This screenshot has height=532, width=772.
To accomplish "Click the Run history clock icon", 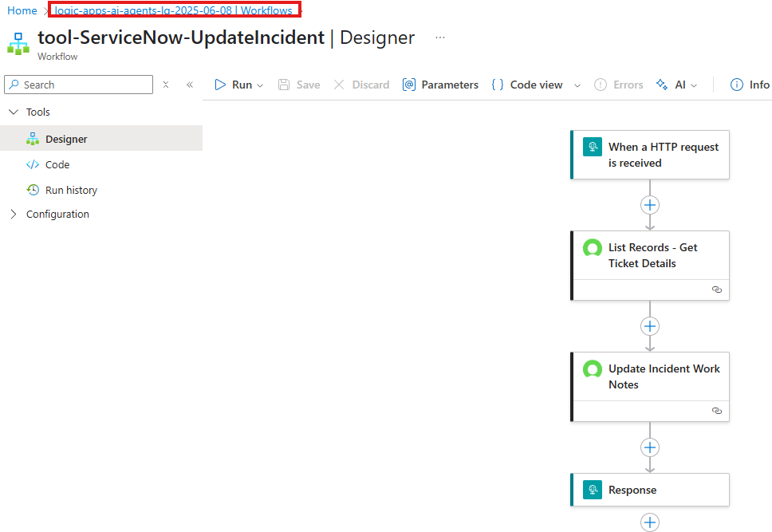I will click(x=33, y=190).
